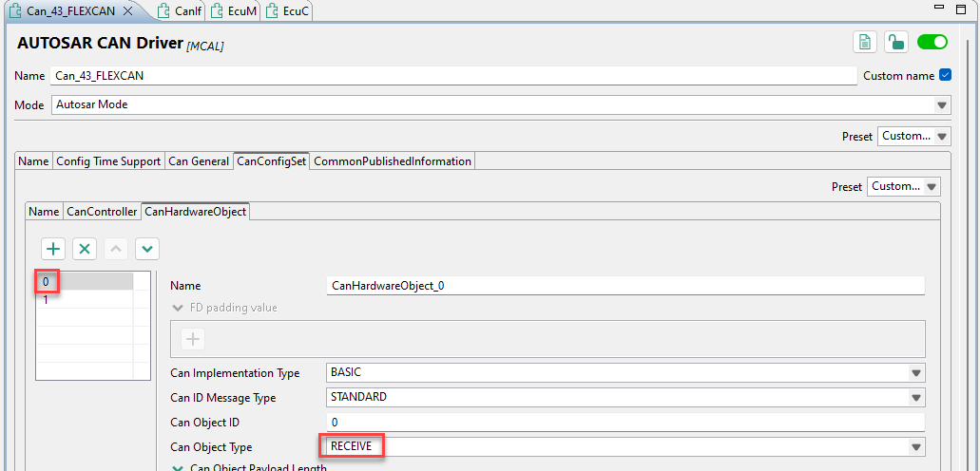The height and width of the screenshot is (471, 980).
Task: Click the green unlock padlock icon
Action: tap(896, 43)
